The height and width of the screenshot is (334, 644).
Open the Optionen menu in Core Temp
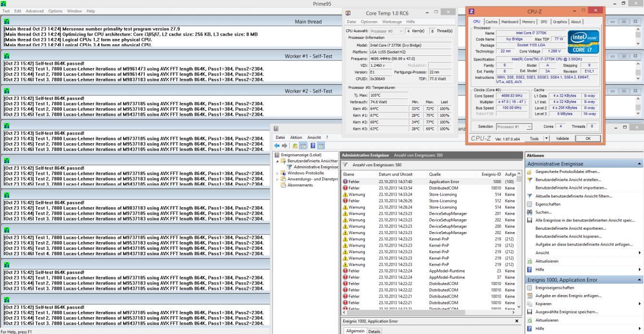(369, 22)
